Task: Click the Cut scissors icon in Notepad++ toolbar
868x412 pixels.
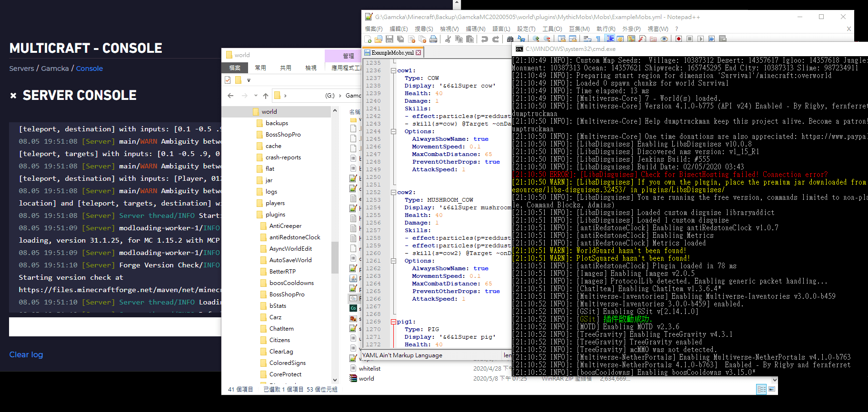Action: pos(448,39)
